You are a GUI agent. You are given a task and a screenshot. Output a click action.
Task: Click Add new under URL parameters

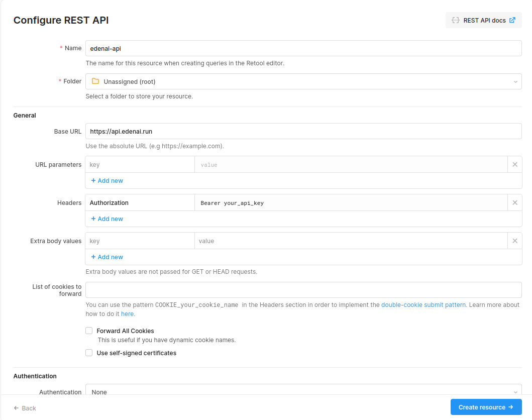(107, 180)
